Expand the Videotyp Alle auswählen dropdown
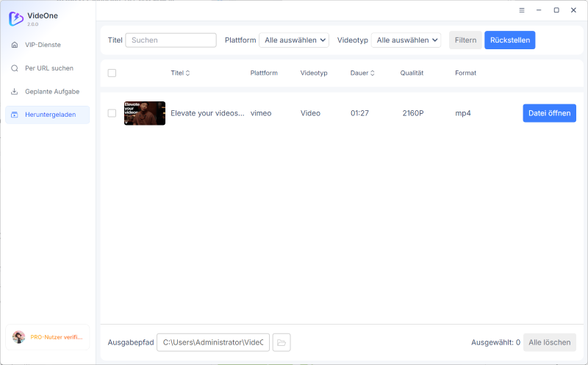This screenshot has width=588, height=365. (x=406, y=40)
